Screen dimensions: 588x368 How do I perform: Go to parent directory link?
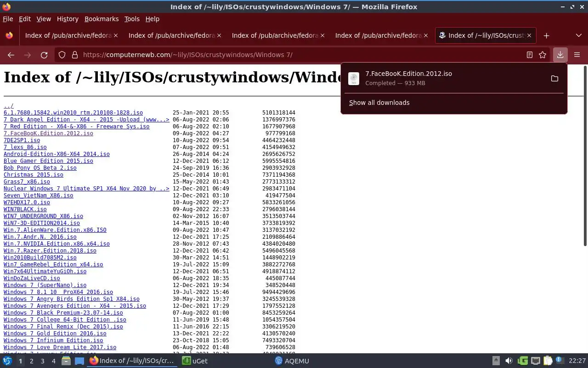9,106
